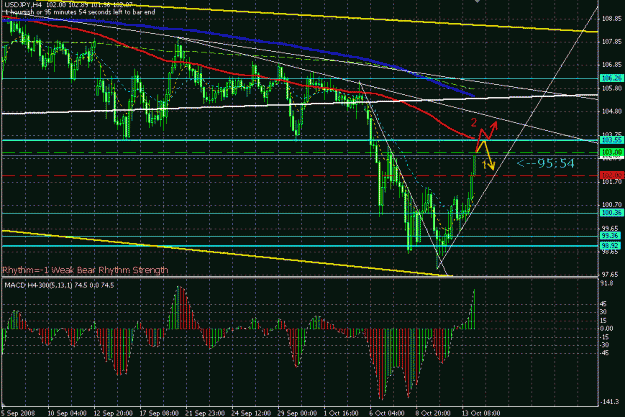Screen dimensions: 625x417
Task: Click the USDJPY,H4 chart title text
Action: (x=23, y=4)
